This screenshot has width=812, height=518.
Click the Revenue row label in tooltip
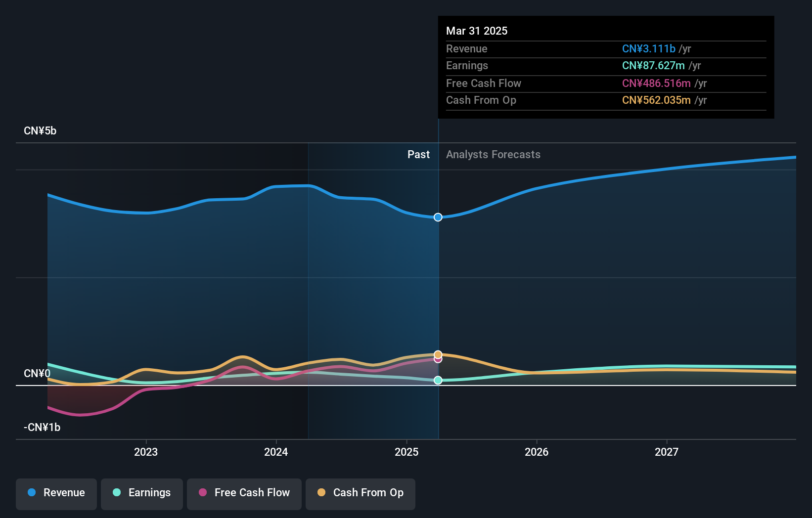467,49
